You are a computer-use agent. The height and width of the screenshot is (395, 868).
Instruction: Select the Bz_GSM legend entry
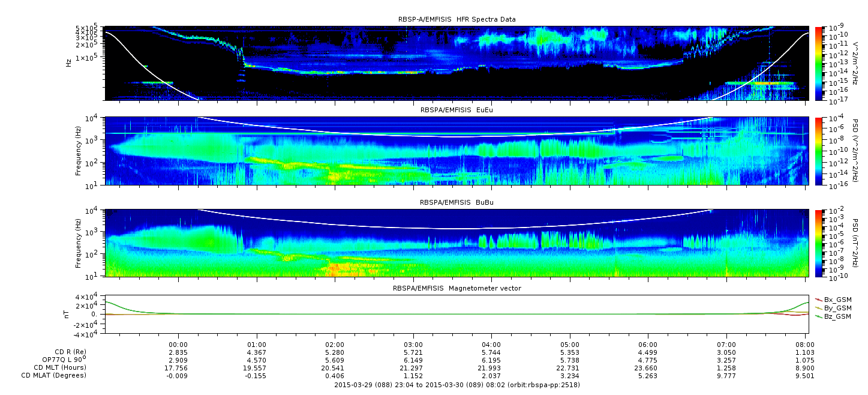pos(837,316)
